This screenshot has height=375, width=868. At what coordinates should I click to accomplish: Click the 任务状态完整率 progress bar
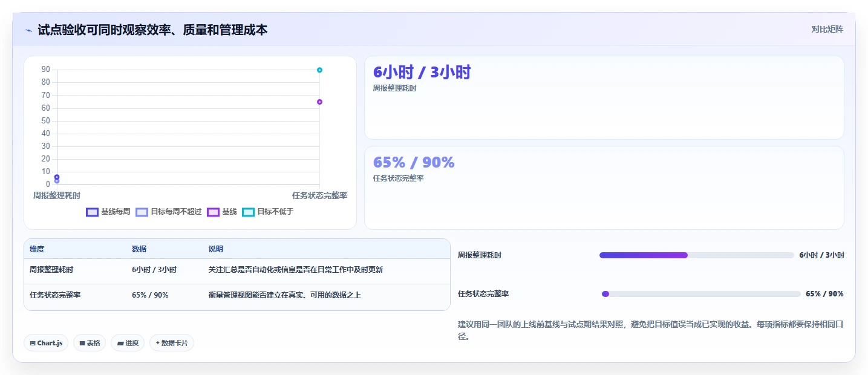tap(701, 294)
